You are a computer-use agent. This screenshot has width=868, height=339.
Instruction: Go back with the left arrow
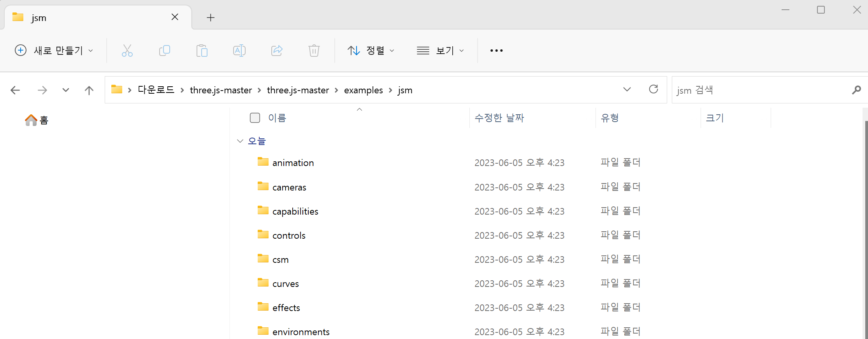click(15, 90)
